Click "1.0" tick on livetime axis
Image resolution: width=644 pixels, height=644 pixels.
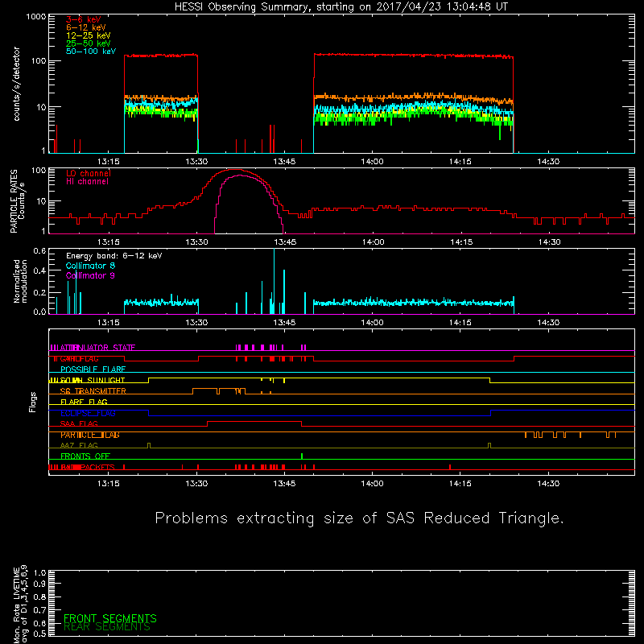pyautogui.click(x=39, y=572)
